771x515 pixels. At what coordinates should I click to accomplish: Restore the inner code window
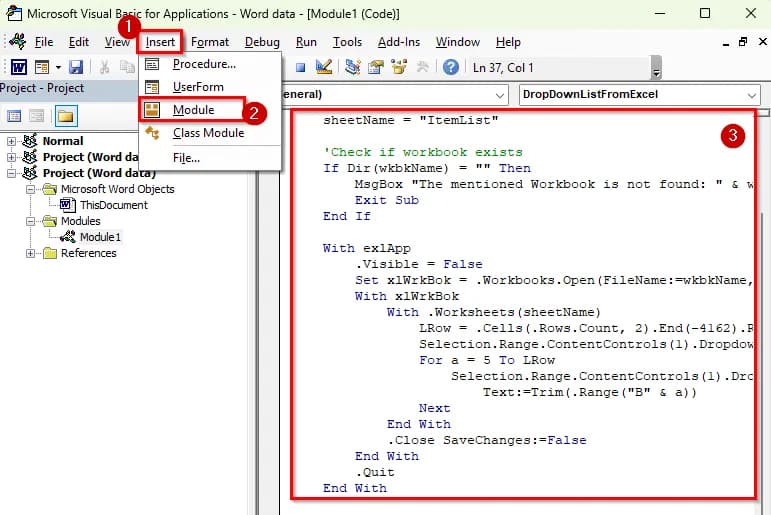tap(743, 42)
